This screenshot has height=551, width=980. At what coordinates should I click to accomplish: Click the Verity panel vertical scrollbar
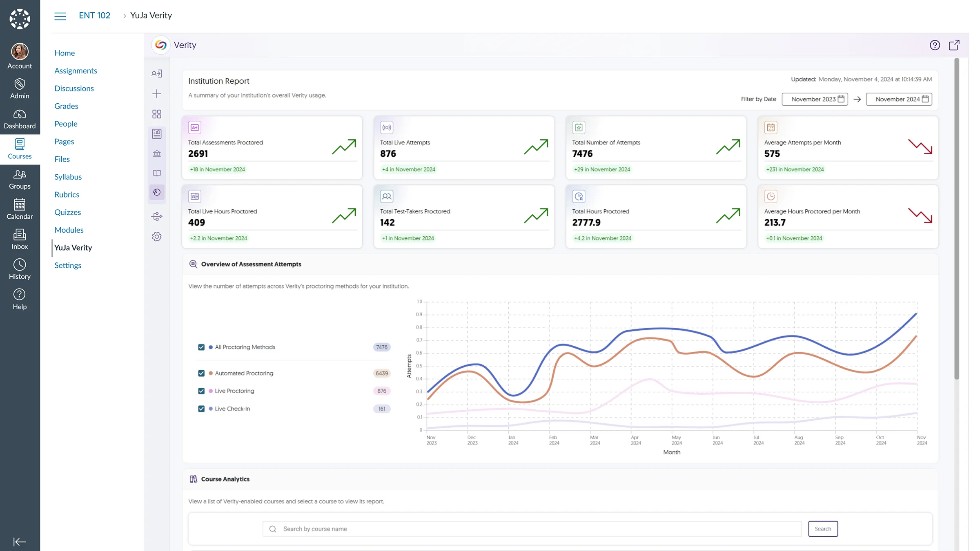pyautogui.click(x=956, y=219)
